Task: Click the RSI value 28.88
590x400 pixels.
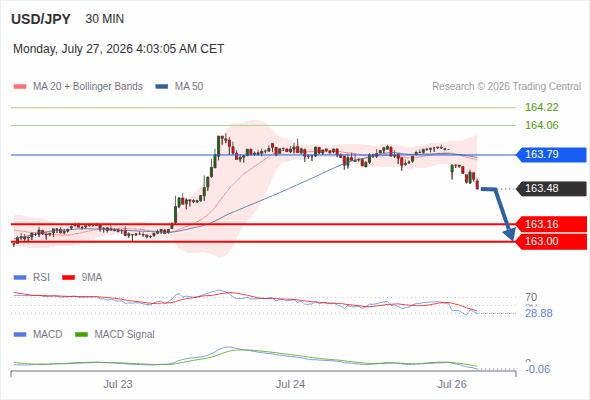Action: point(539,313)
